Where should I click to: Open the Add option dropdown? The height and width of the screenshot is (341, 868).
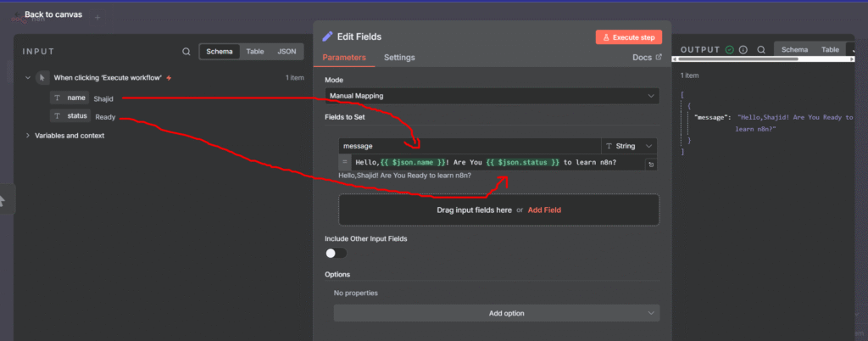[x=496, y=313]
